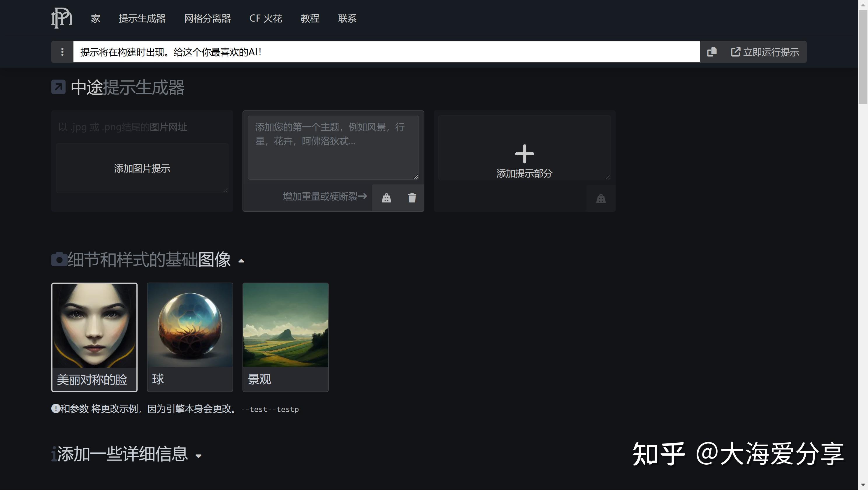Copy the generated prompt using the copy icon
Viewport: 868px width, 490px height.
click(x=712, y=52)
